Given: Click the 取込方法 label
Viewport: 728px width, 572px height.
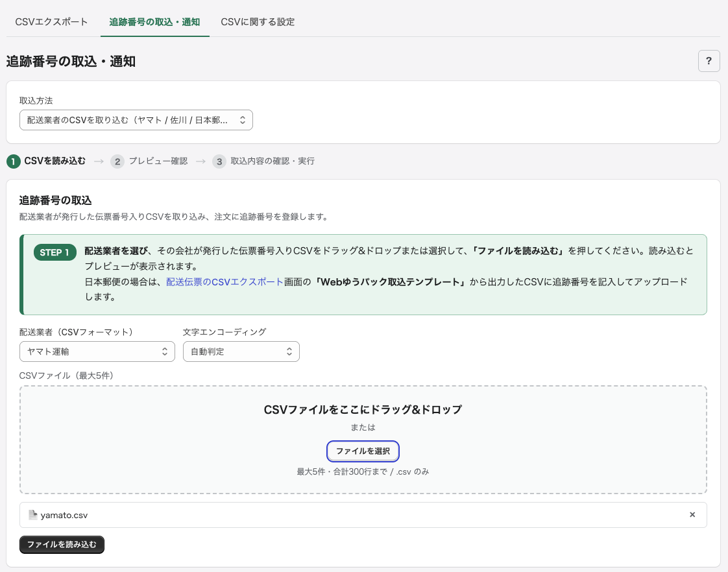Looking at the screenshot, I should tap(36, 101).
